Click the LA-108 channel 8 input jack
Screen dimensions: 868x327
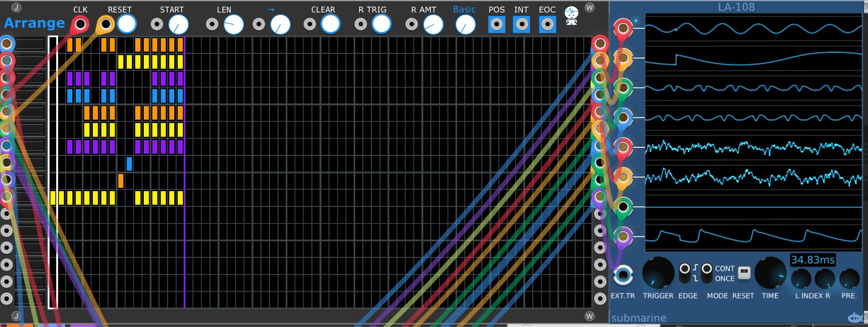(x=623, y=236)
